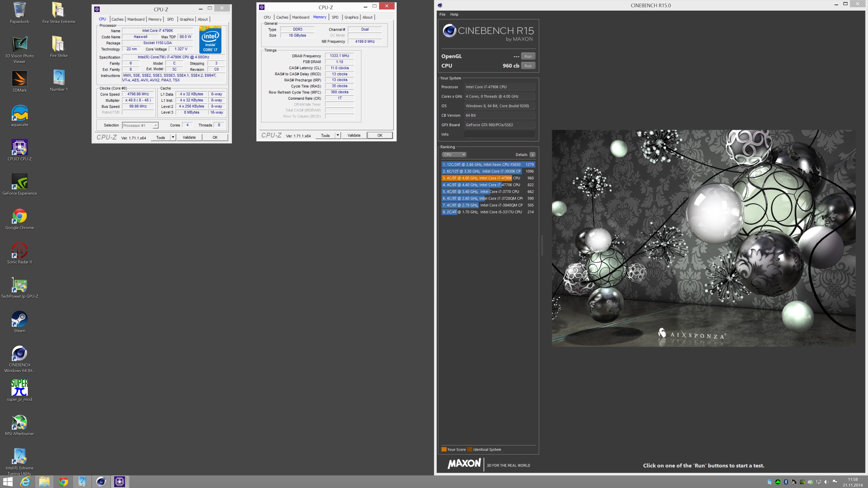Image resolution: width=868 pixels, height=488 pixels.
Task: Open the Papierkorb recycle bin icon
Action: [x=19, y=13]
